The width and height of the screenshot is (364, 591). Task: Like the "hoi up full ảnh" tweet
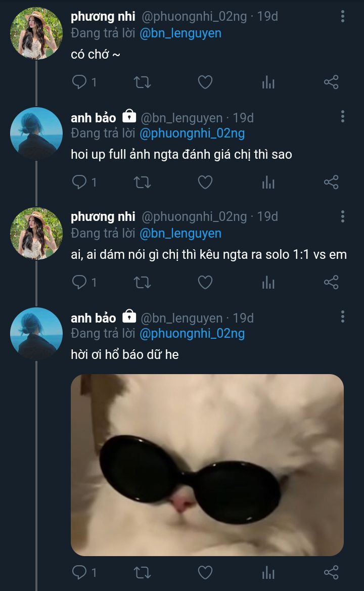click(x=205, y=182)
